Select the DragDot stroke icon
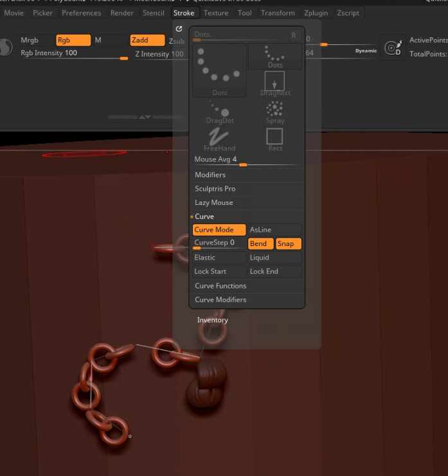 click(x=220, y=112)
